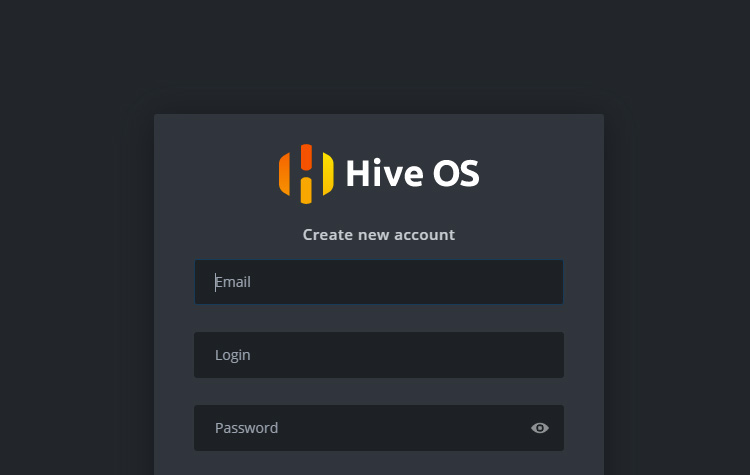This screenshot has width=750, height=475.
Task: Click the orange left segment of the logo
Action: 284,174
